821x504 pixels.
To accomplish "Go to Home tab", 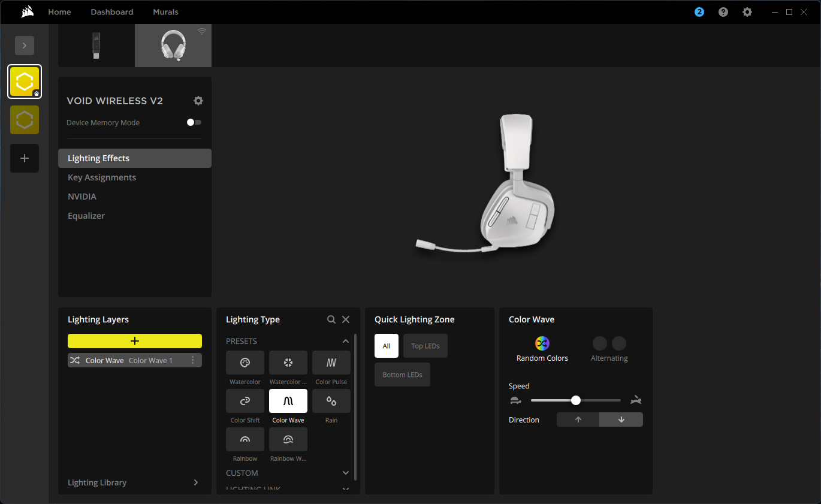I will pyautogui.click(x=59, y=12).
